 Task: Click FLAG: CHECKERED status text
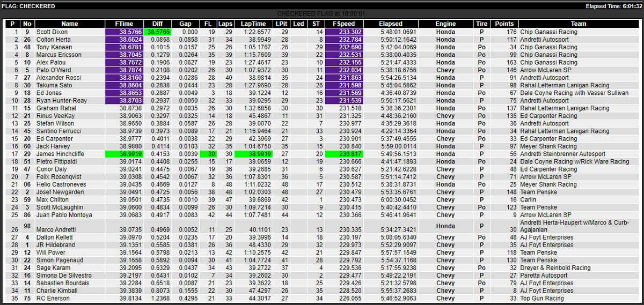(x=29, y=6)
